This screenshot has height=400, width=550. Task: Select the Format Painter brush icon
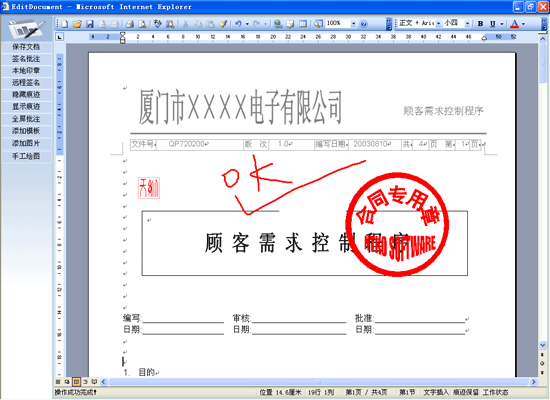(223, 24)
